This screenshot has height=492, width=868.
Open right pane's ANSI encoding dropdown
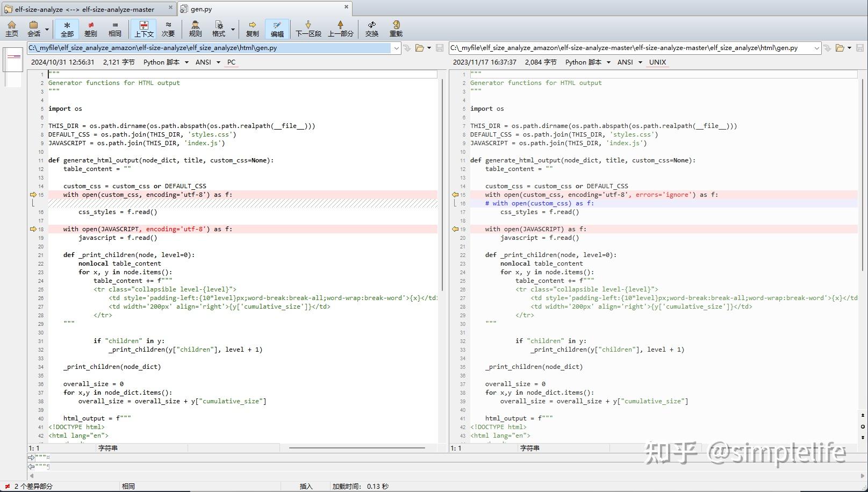[x=640, y=62]
